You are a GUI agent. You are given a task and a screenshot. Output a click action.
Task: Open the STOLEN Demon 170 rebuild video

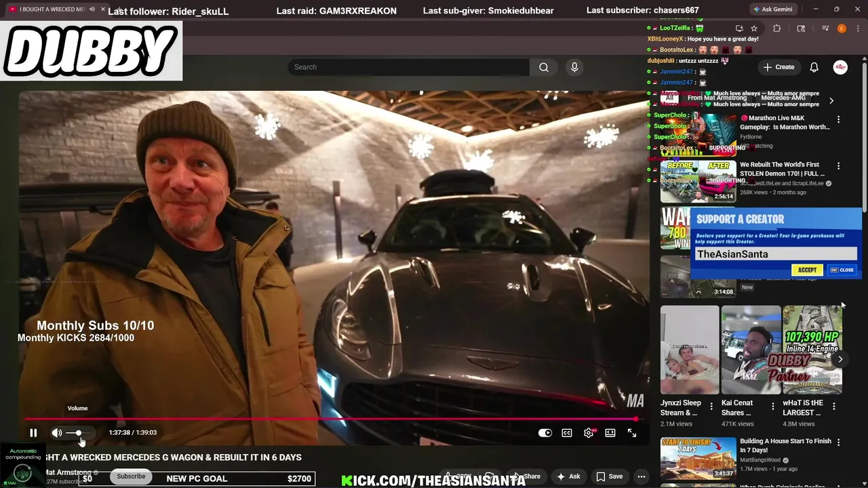click(781, 169)
